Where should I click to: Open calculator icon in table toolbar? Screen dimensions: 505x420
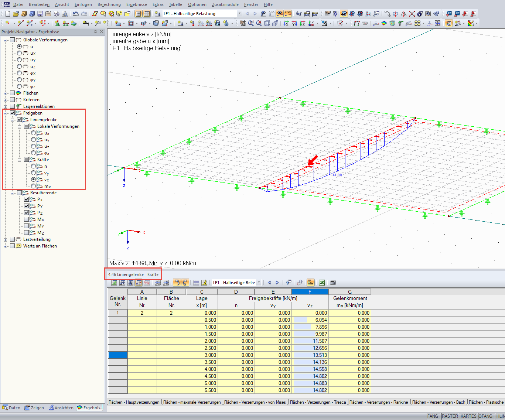pos(333,283)
